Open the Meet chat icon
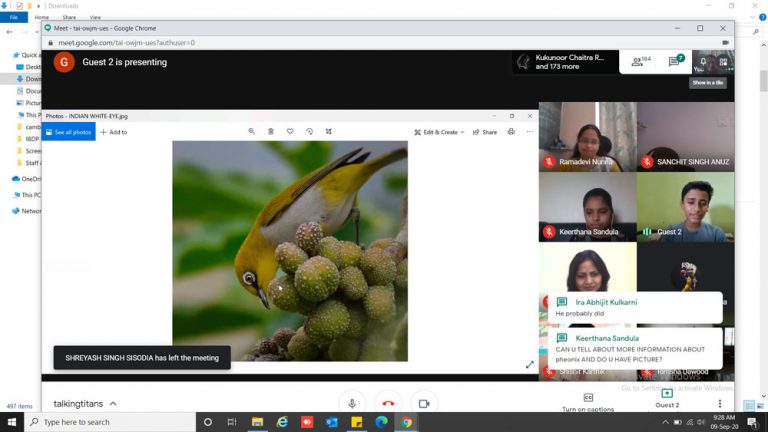 676,61
